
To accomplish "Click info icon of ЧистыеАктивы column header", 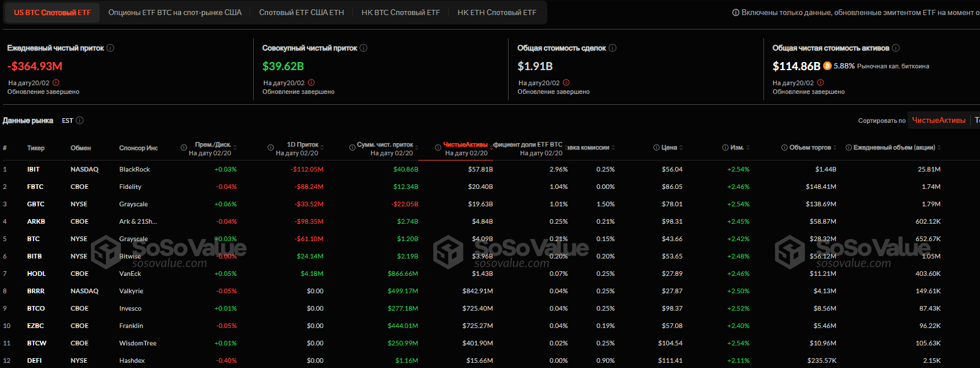I will (438, 148).
